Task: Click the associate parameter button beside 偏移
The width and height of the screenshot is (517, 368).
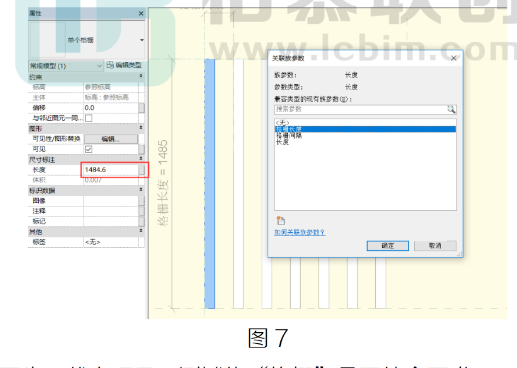Action: click(x=142, y=108)
